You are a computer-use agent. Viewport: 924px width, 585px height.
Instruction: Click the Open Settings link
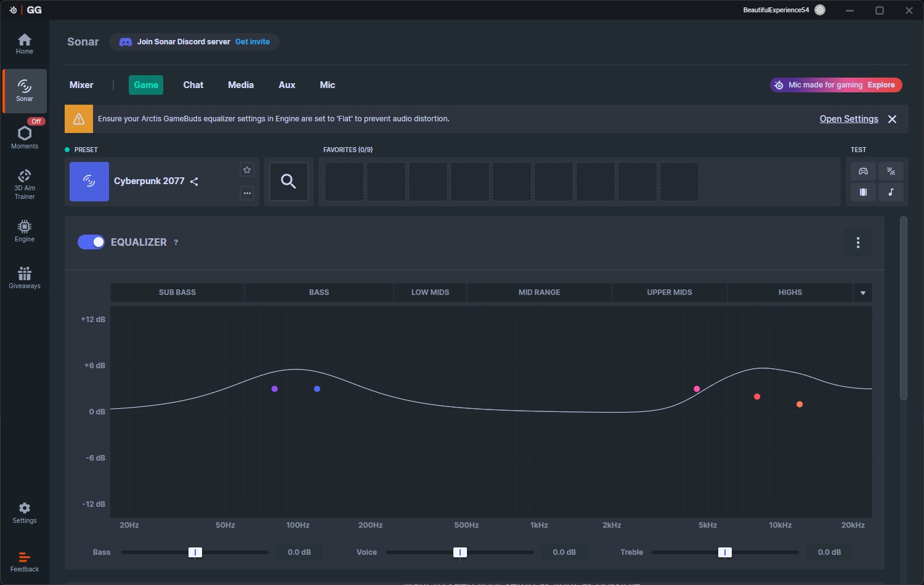coord(848,119)
